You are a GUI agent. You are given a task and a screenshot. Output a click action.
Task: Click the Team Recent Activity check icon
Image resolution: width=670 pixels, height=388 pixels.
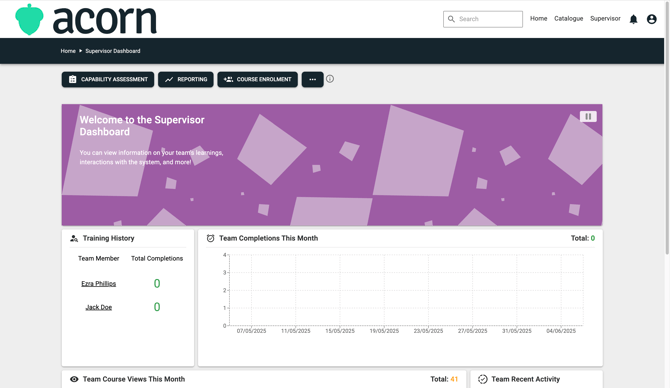(482, 379)
